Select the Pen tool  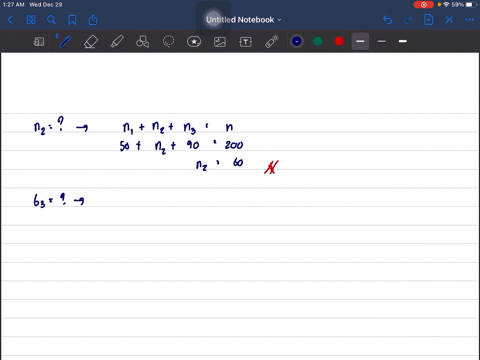tap(64, 41)
